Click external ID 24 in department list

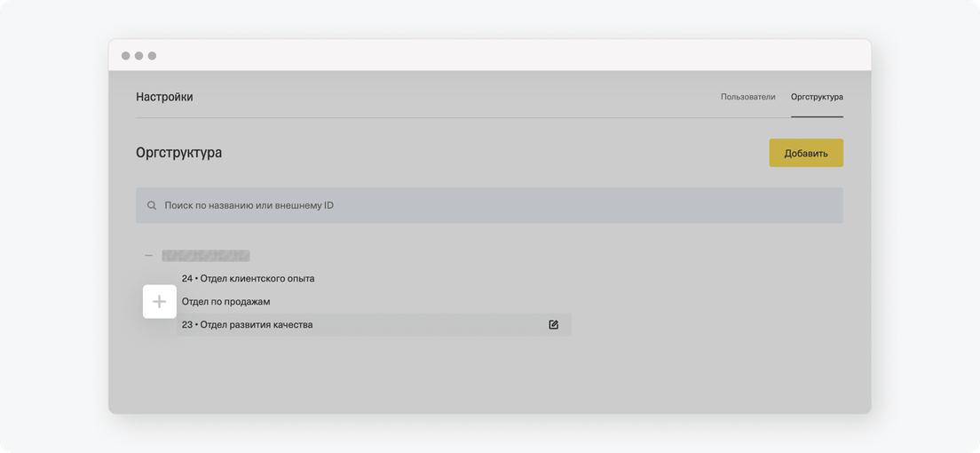click(x=187, y=278)
